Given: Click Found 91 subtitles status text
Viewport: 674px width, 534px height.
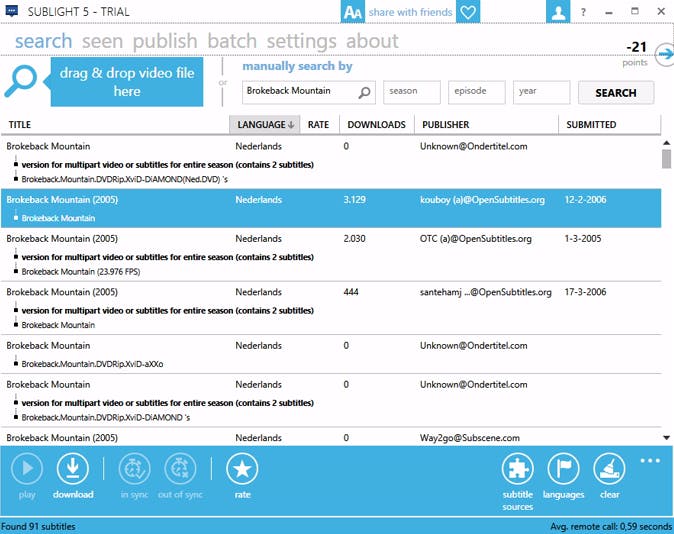Looking at the screenshot, I should 38,526.
